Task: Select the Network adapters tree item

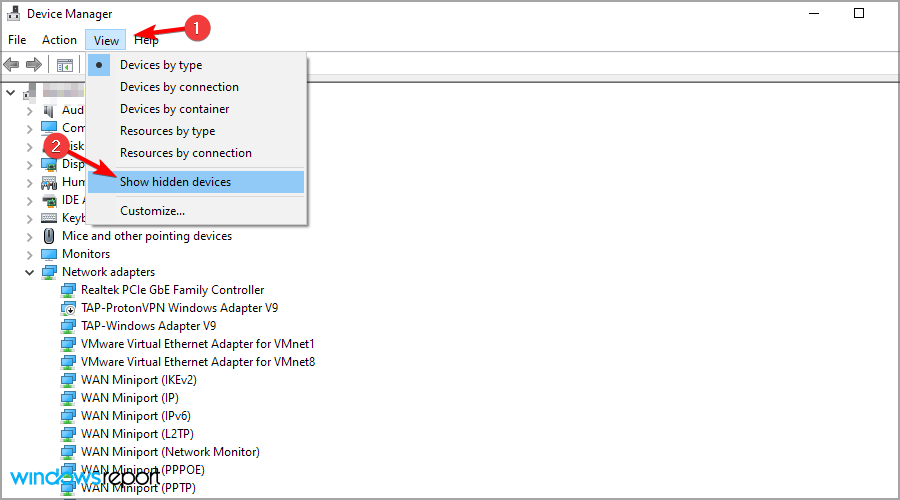Action: pos(108,272)
